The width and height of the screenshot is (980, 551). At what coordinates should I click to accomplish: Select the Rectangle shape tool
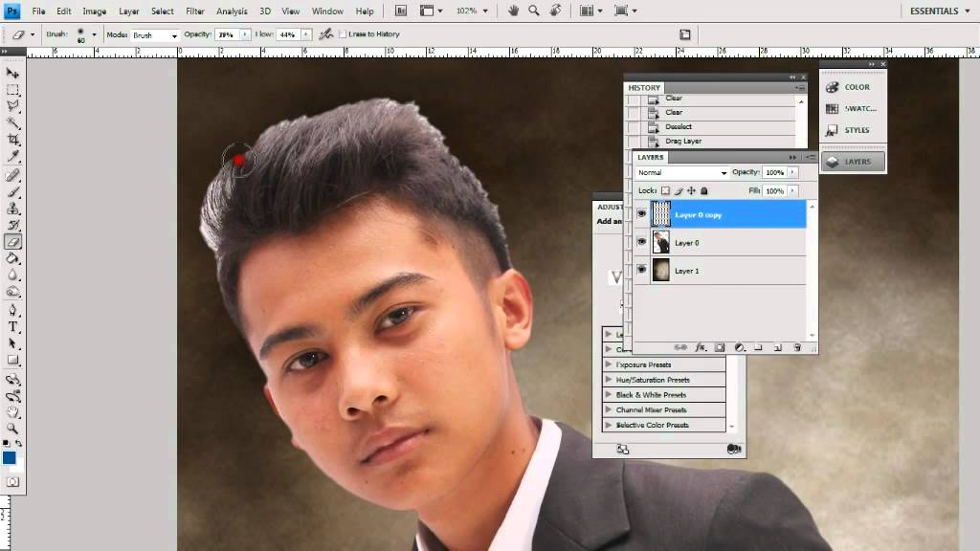coord(12,361)
